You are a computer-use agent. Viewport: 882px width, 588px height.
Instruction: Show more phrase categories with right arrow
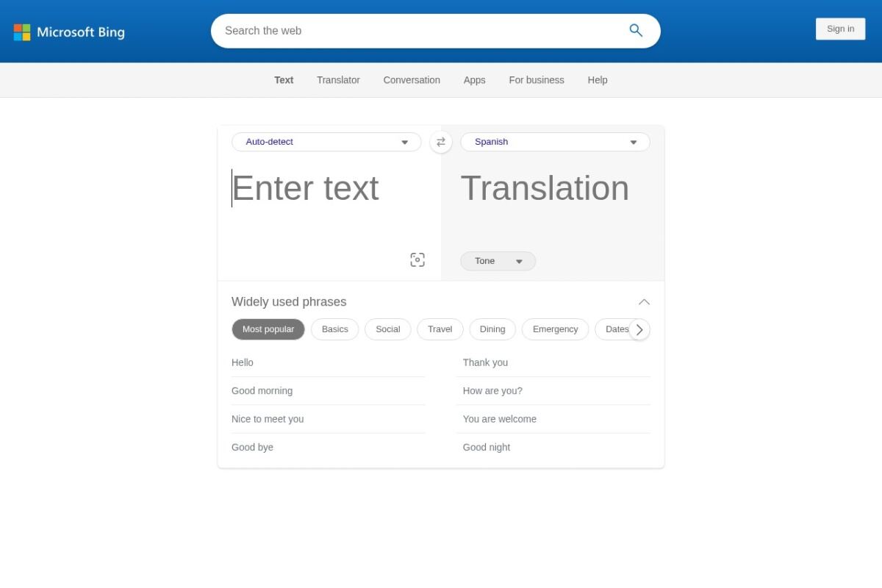[x=639, y=329]
